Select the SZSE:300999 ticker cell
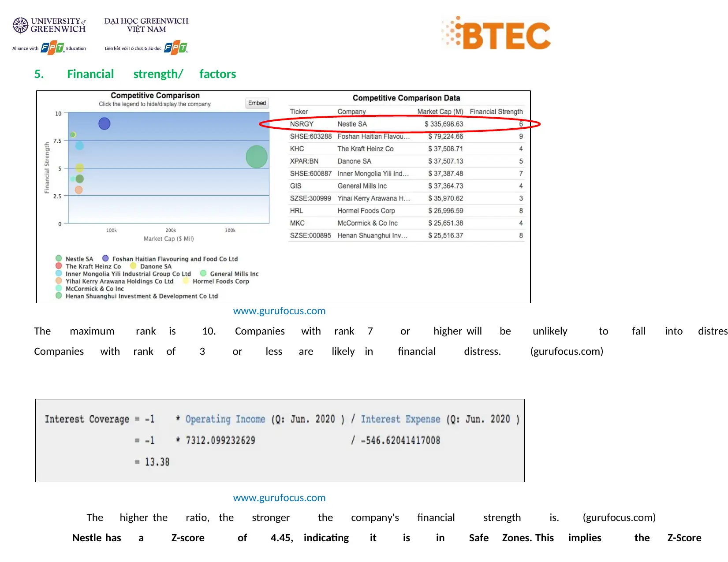Viewport: 728px width, 562px height. point(310,198)
